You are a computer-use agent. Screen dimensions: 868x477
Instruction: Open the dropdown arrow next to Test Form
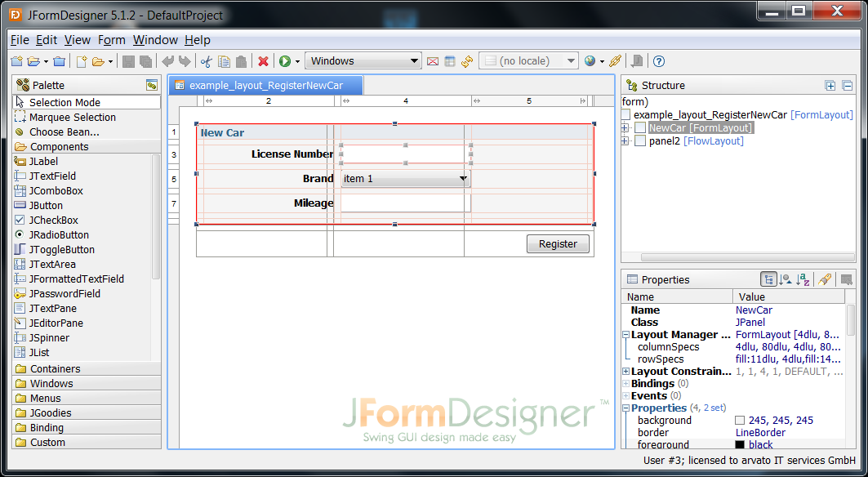tap(297, 61)
